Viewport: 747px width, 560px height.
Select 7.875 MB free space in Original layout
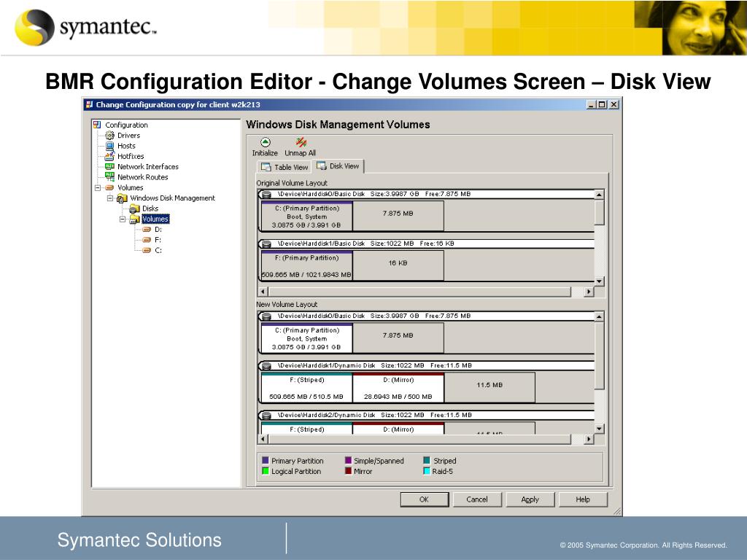[398, 216]
